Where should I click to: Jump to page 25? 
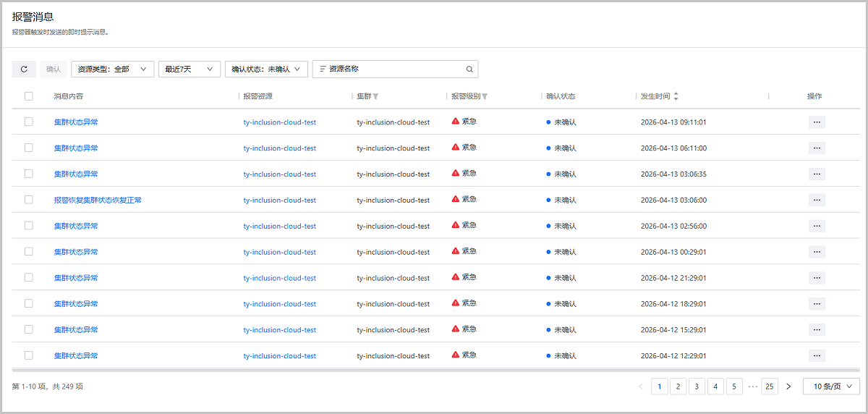(770, 386)
